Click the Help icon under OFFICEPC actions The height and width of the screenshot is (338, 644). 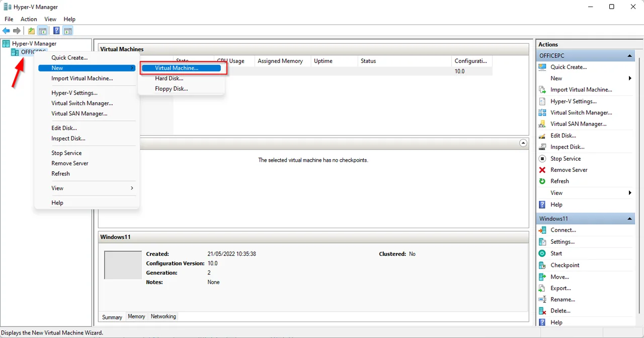(542, 205)
